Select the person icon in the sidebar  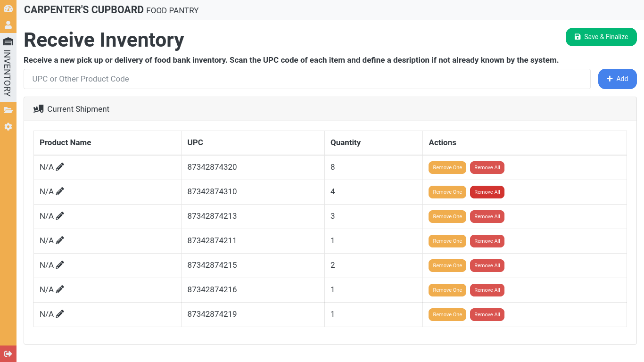(8, 25)
